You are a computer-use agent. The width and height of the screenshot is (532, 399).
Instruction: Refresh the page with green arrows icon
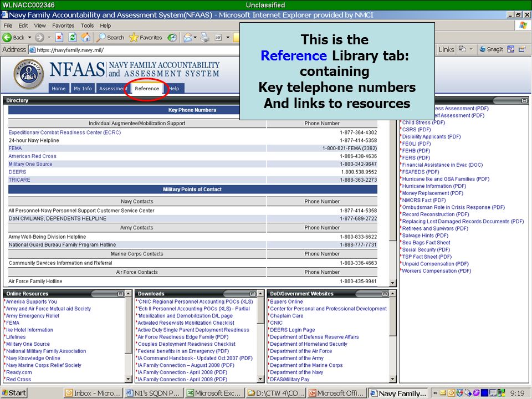pos(72,38)
